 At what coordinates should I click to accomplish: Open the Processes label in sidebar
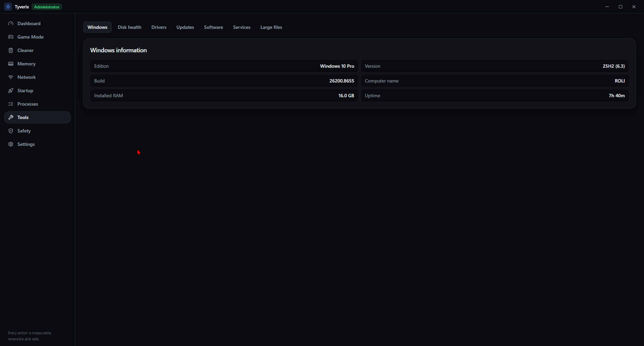[28, 104]
